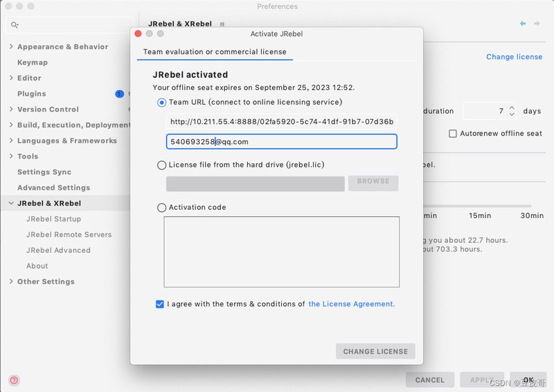Click the Change license link
Screen dimensions: 554x392
(514, 57)
